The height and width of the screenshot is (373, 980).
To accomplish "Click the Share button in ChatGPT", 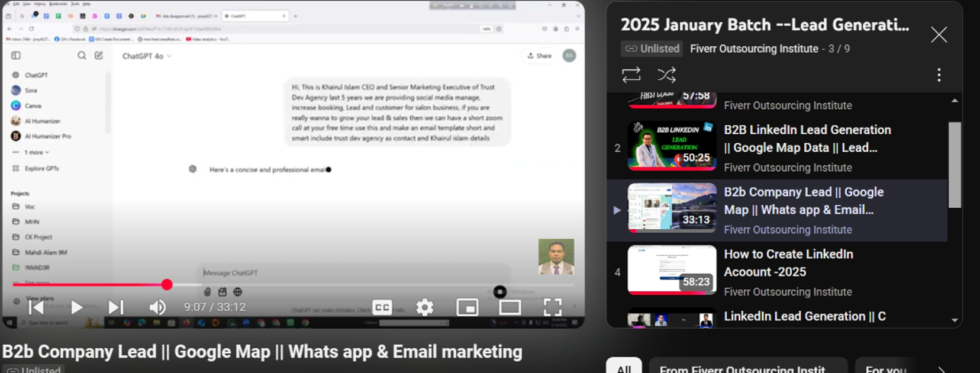I will 540,56.
